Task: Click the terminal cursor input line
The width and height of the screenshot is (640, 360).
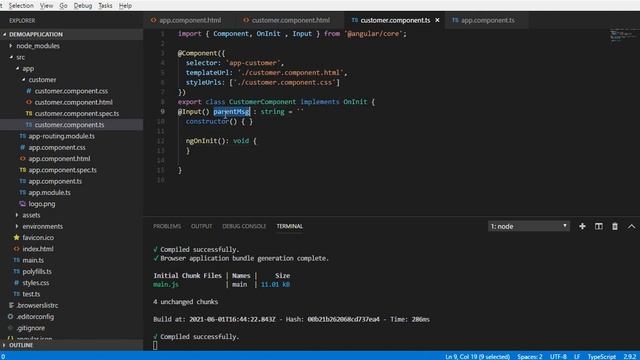Action: click(x=155, y=345)
